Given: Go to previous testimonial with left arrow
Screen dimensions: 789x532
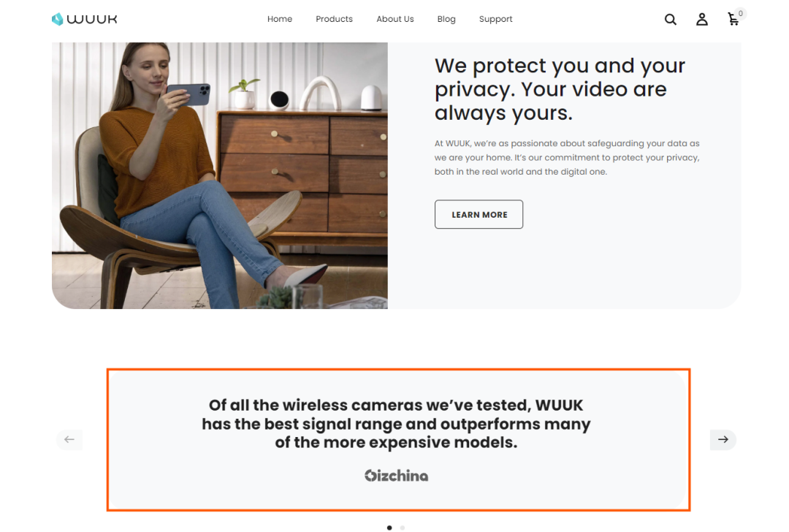Looking at the screenshot, I should [69, 439].
